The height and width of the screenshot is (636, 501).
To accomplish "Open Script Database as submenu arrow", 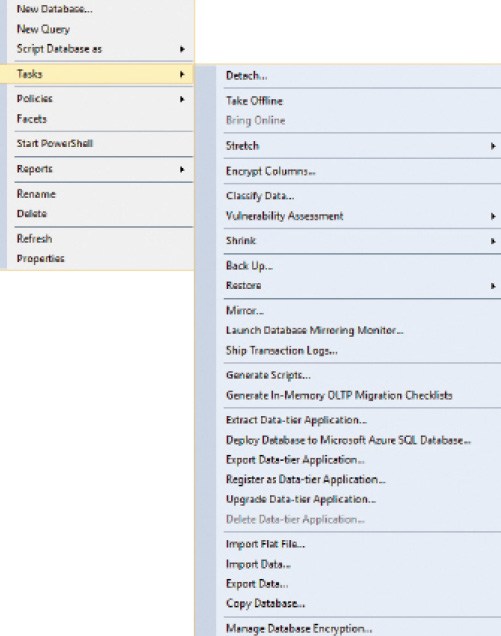I will coord(182,49).
